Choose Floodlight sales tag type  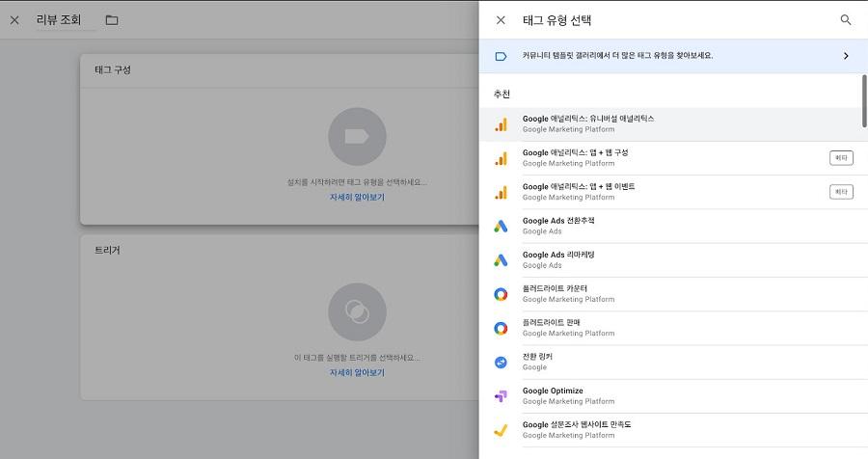(x=673, y=328)
